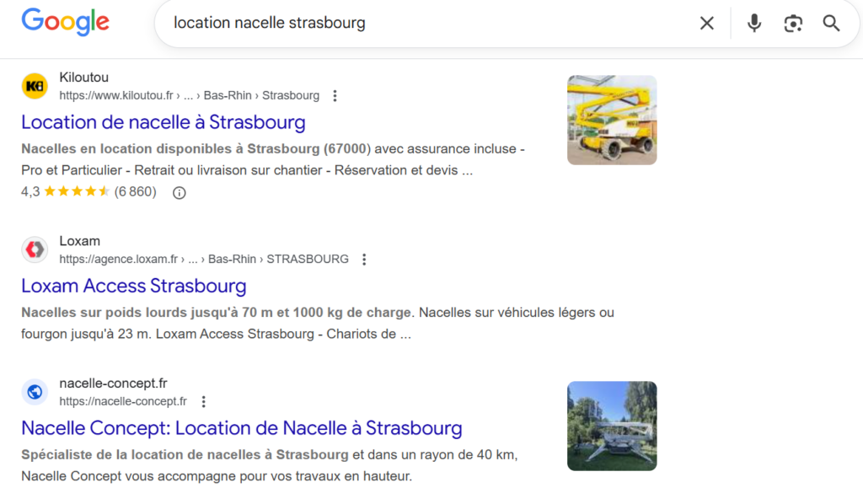This screenshot has height=504, width=863.
Task: Click the kiloutou.fr breadcrumb URL
Action: point(189,96)
